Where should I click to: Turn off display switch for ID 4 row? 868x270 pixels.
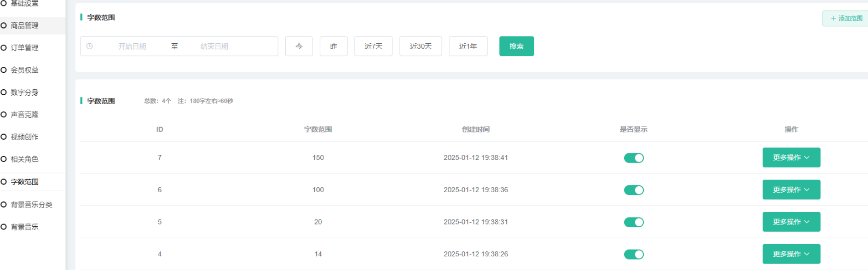tap(633, 255)
